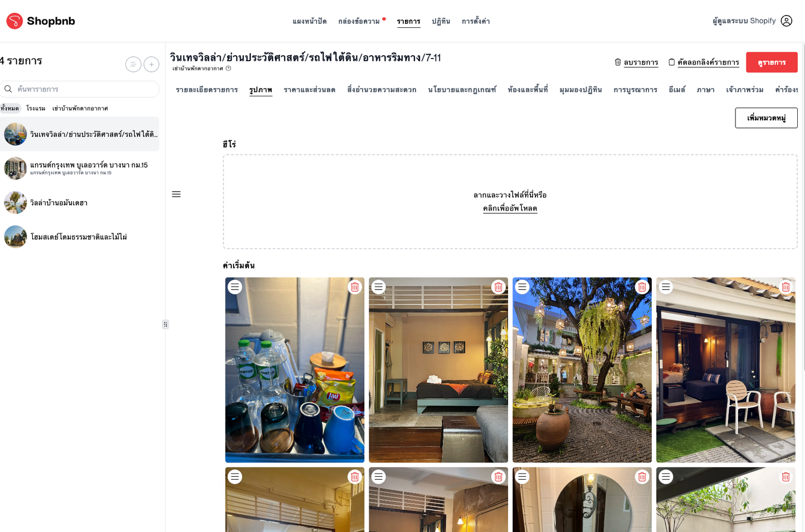The width and height of the screenshot is (805, 532).
Task: Open the list filter icon in sidebar
Action: (x=133, y=65)
